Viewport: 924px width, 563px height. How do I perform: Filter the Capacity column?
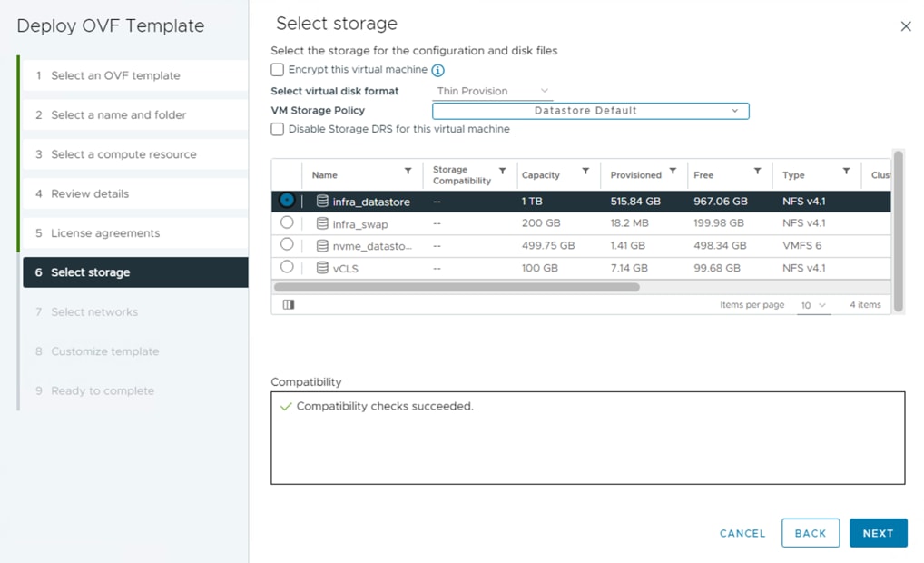pos(585,172)
